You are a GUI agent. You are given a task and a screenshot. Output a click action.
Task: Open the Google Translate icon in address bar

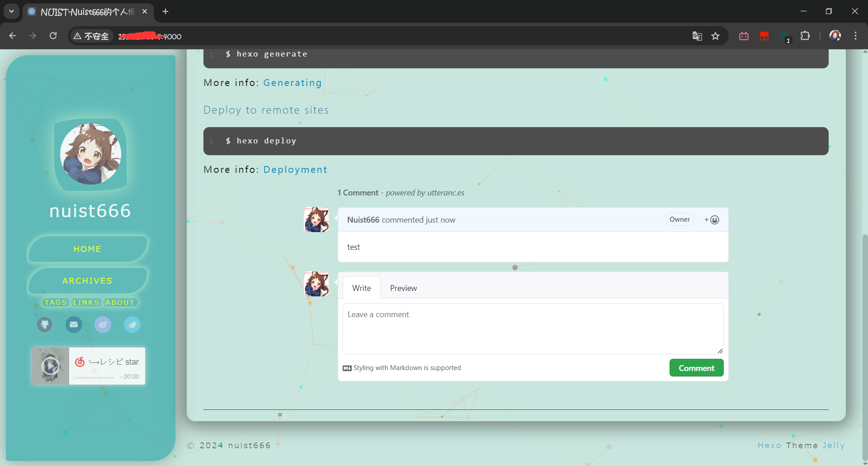(x=697, y=36)
